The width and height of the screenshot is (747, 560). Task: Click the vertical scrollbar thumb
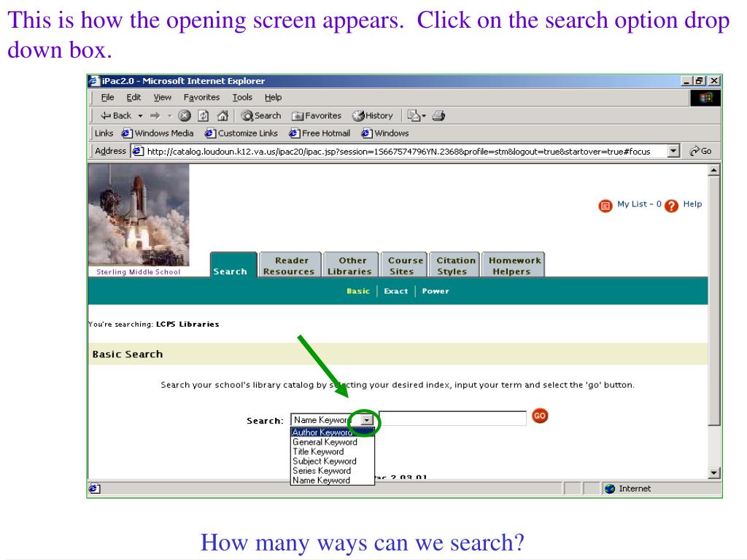(713, 301)
